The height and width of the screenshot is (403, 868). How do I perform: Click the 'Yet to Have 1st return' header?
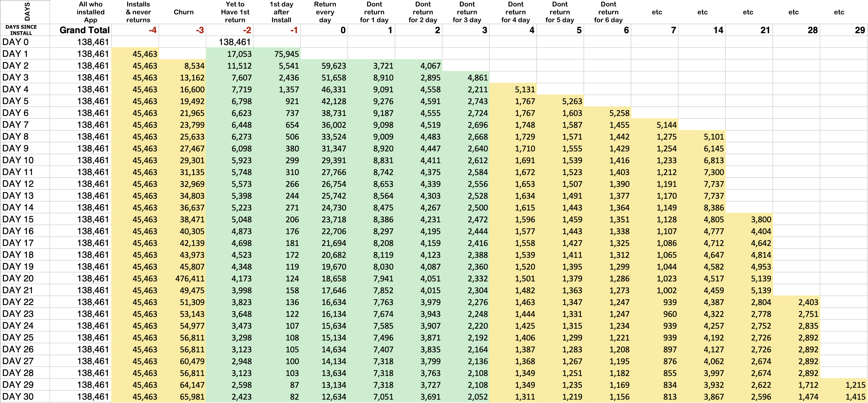point(235,12)
